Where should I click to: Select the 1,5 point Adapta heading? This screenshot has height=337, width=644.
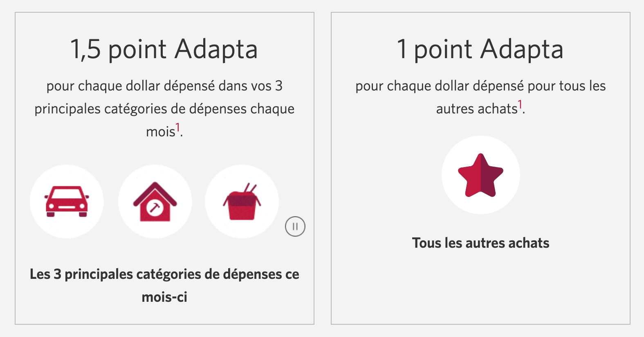(x=164, y=49)
